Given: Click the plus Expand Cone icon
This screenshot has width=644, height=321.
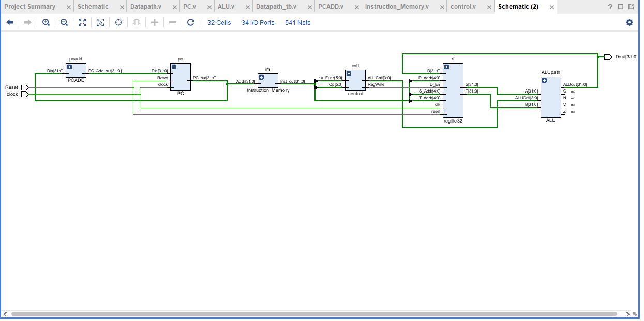Looking at the screenshot, I should click(154, 22).
